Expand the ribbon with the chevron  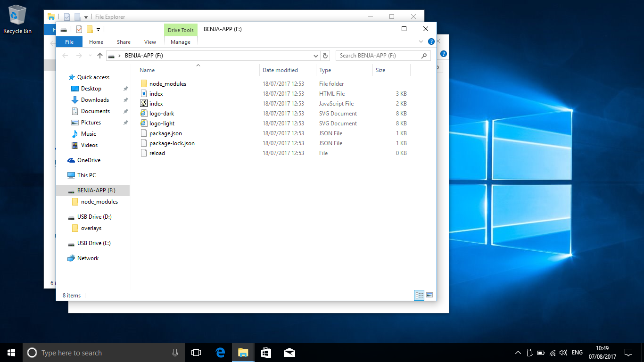pos(421,41)
